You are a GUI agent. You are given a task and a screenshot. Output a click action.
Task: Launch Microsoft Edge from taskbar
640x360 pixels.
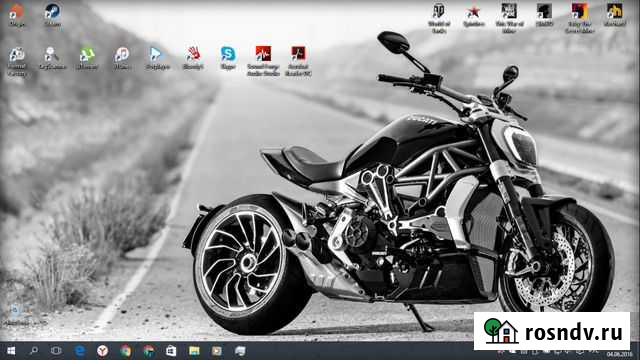(x=80, y=351)
